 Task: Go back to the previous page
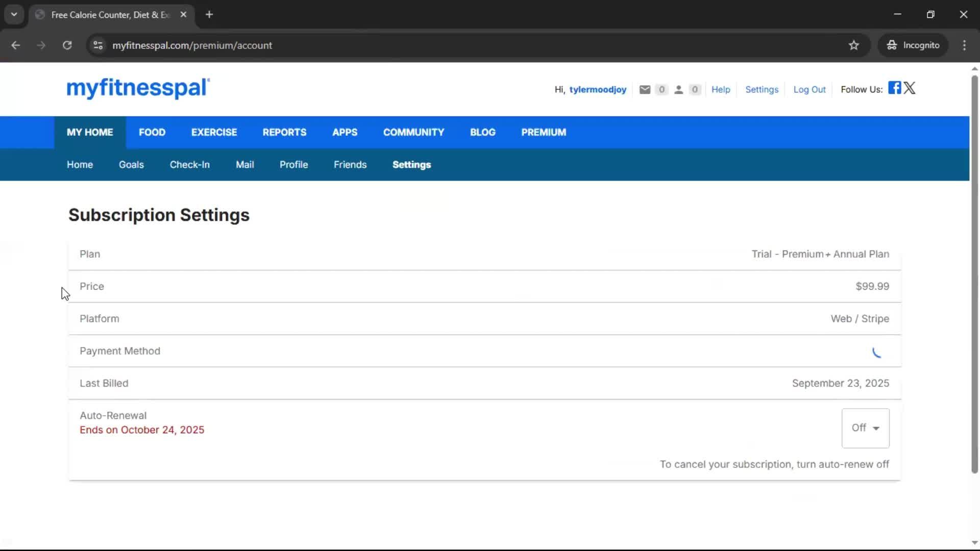(x=16, y=45)
